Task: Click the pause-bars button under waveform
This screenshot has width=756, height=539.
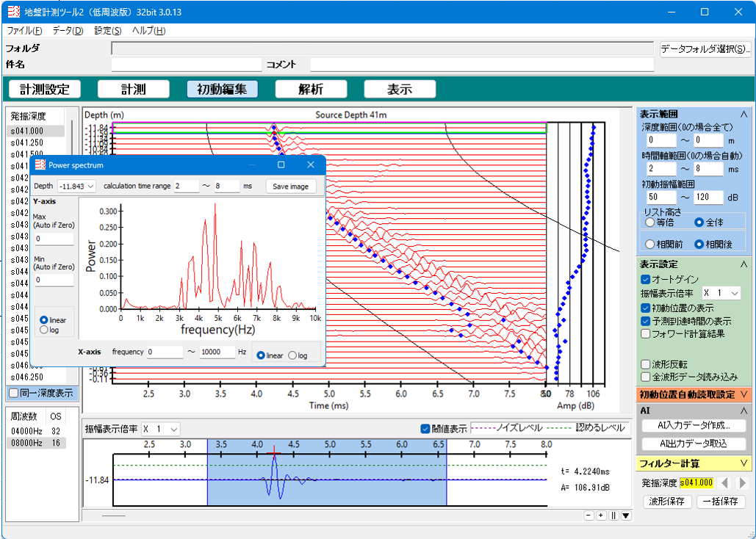Action: 613,516
